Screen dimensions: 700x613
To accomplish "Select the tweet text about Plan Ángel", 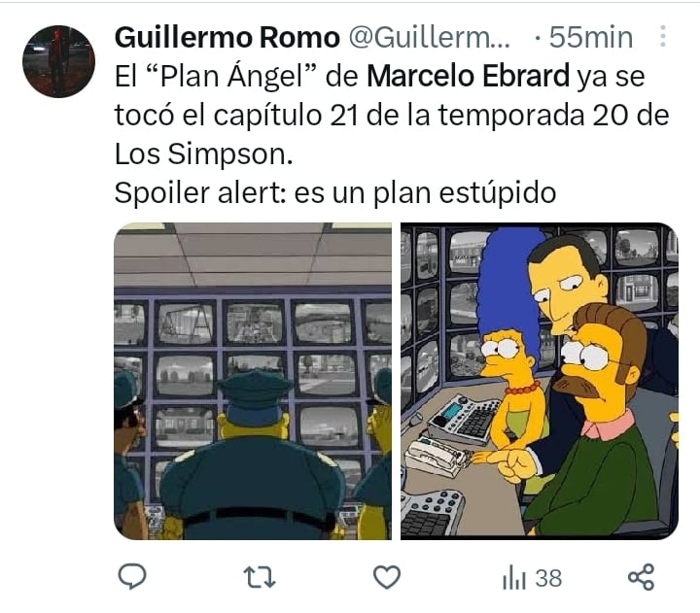I will 392,134.
